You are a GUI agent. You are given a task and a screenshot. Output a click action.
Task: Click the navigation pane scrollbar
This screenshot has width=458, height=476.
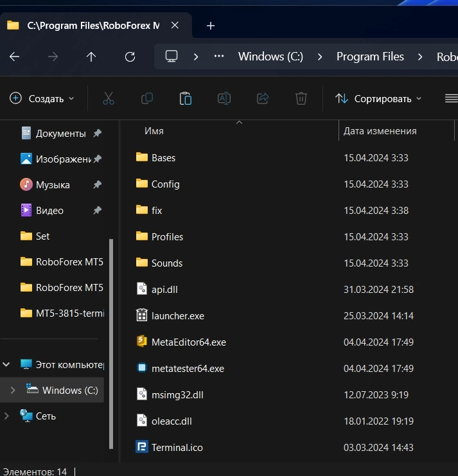111,344
